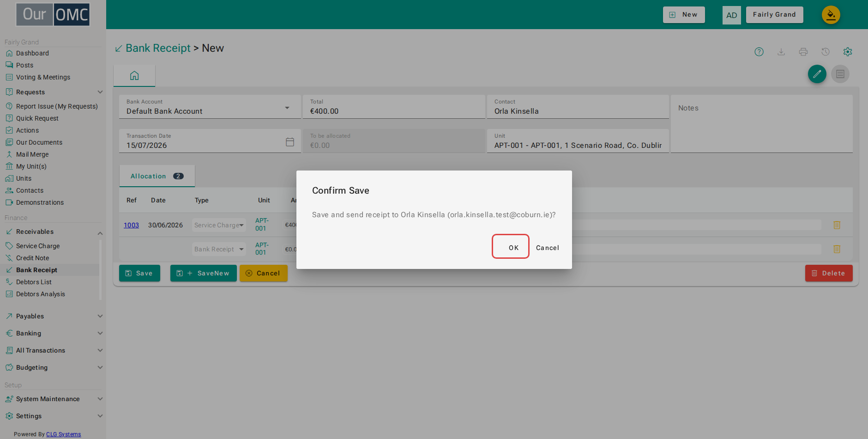Expand the Banking sidebar section
This screenshot has width=868, height=439.
click(x=54, y=333)
